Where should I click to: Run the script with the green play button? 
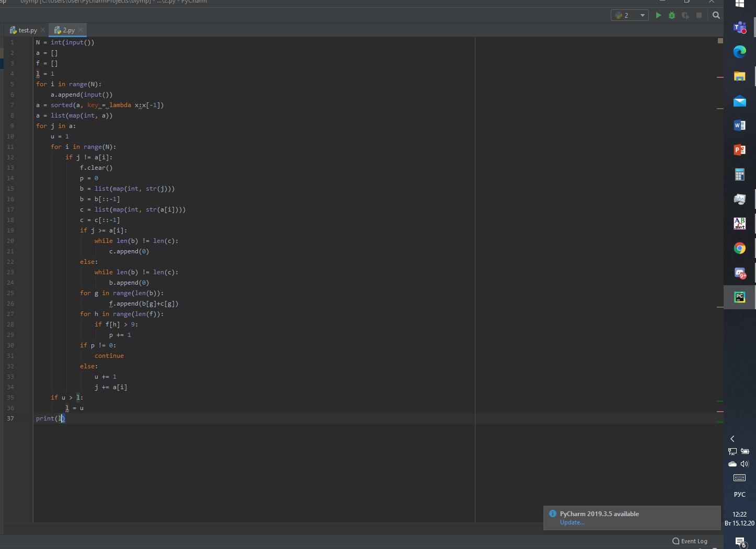pyautogui.click(x=658, y=16)
